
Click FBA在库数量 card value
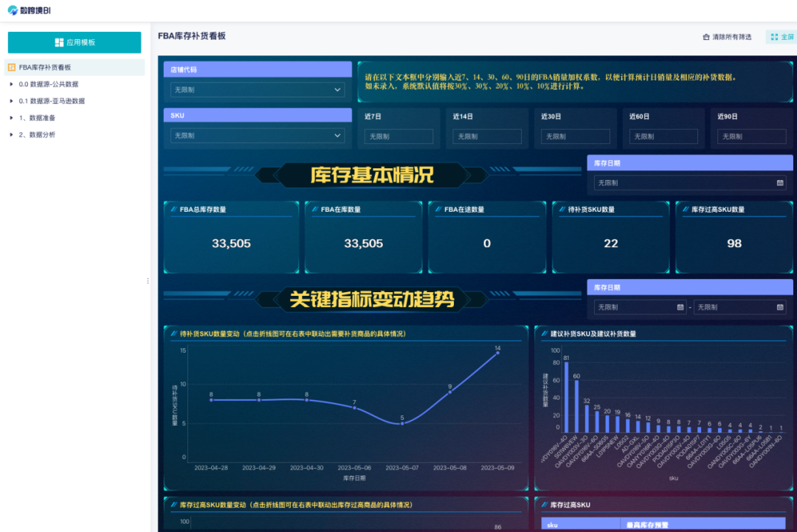[363, 243]
